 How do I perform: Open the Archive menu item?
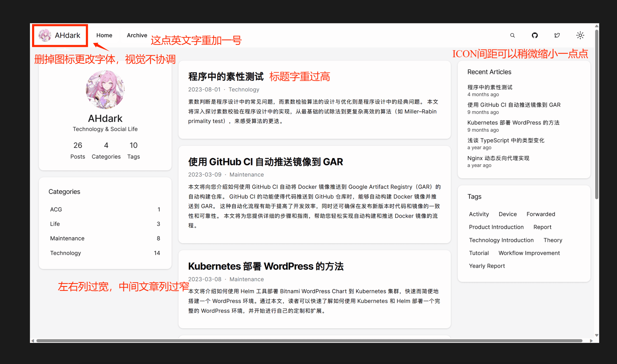137,35
